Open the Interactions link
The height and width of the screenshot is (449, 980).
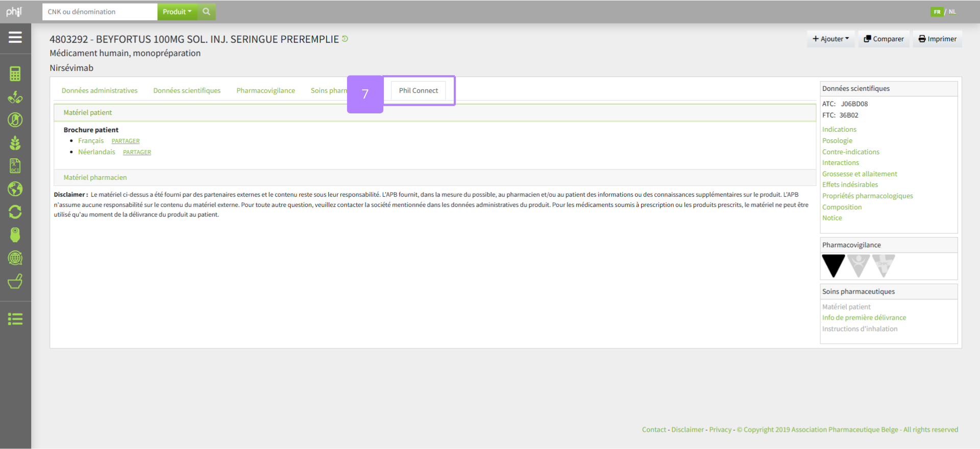tap(841, 162)
